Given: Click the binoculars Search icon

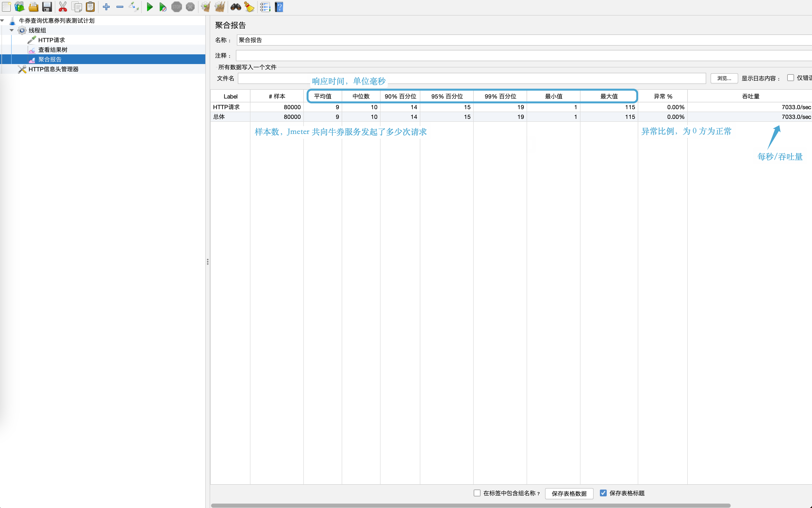Looking at the screenshot, I should [x=236, y=7].
